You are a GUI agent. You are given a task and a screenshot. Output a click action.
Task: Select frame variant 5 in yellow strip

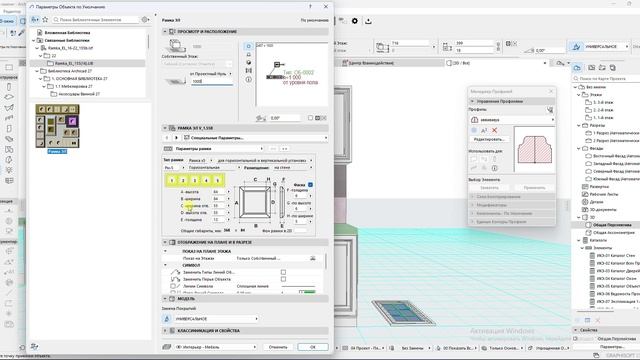tap(218, 180)
